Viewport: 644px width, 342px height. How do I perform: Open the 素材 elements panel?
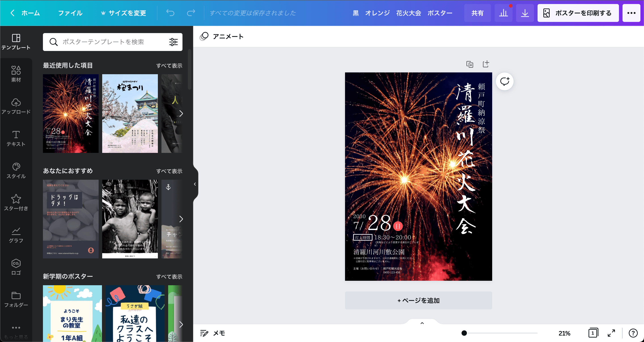click(16, 74)
